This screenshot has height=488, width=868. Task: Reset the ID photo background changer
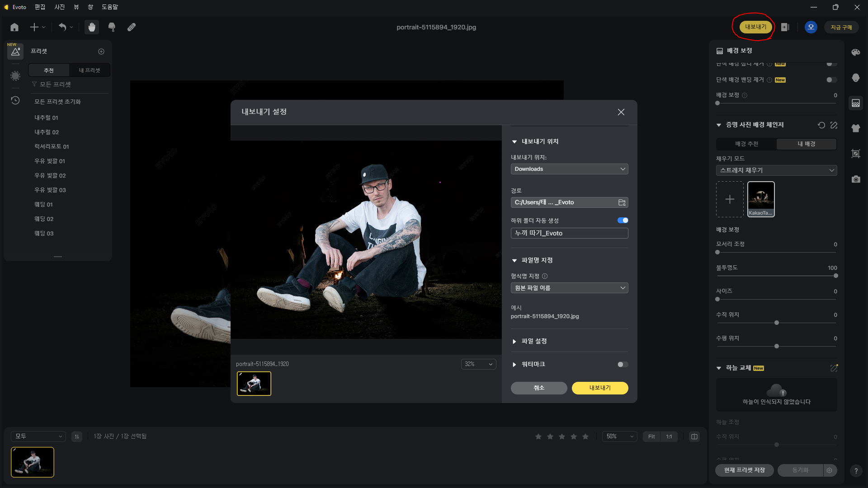[821, 125]
